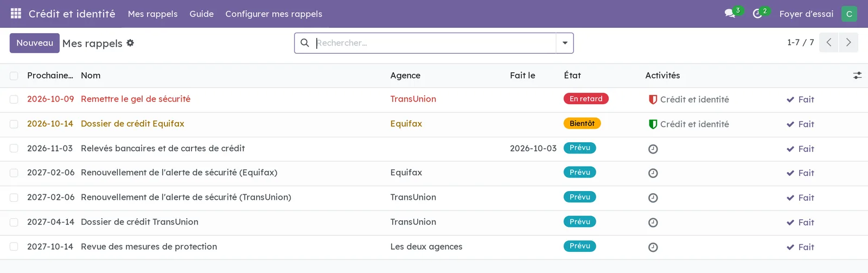Click Crédit et identité activity in Equifax row
868x273 pixels.
coord(694,124)
